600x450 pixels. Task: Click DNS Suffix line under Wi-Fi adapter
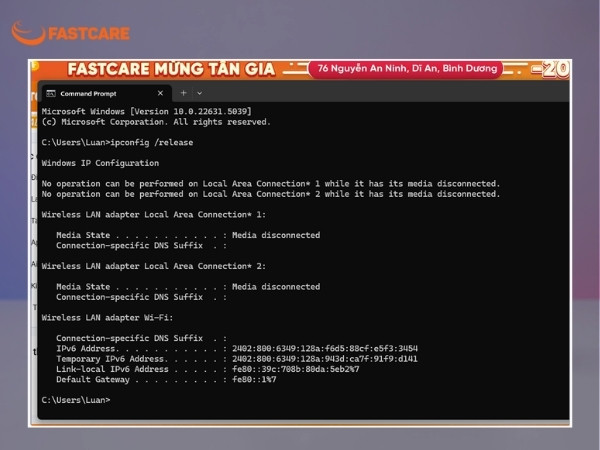coord(142,338)
